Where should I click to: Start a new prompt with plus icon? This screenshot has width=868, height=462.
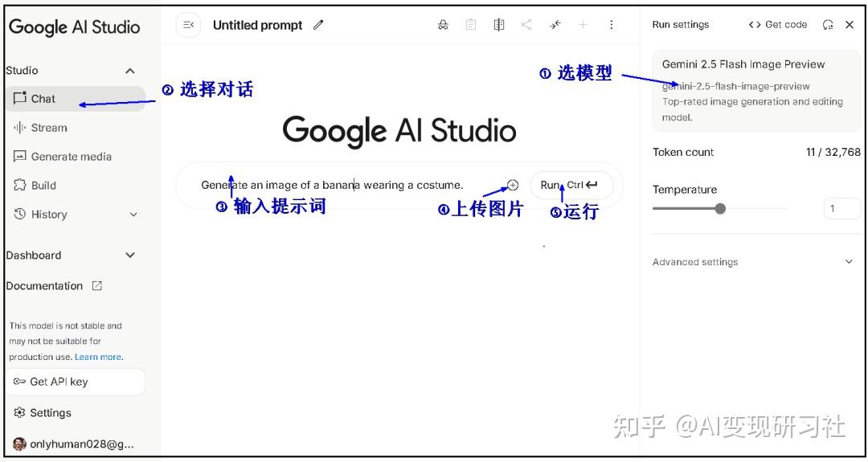pos(583,25)
